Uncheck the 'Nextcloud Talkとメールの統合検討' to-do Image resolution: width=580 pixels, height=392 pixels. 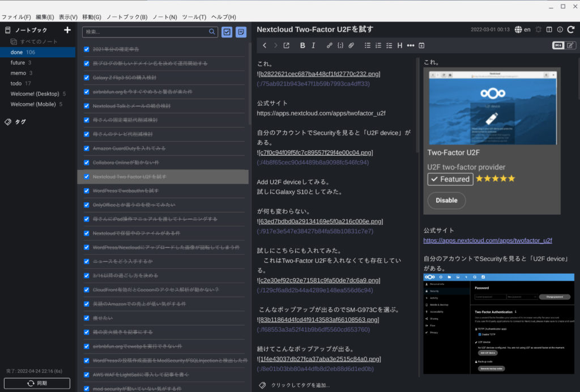tap(87, 106)
